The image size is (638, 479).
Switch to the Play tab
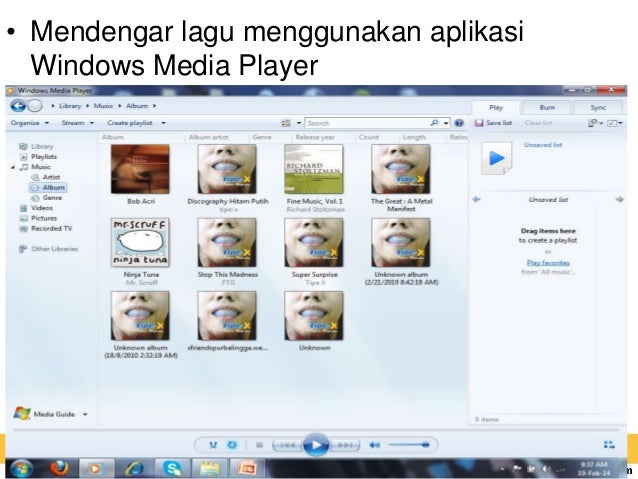(496, 107)
